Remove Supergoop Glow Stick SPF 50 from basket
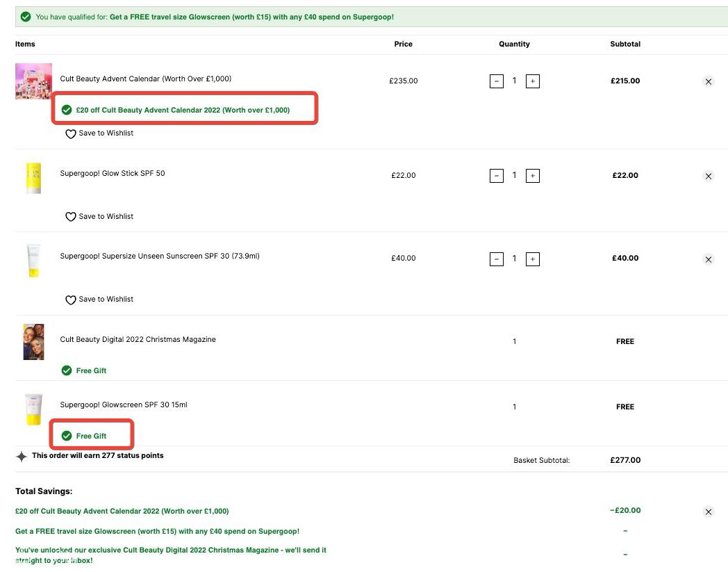This screenshot has height=572, width=728. pos(708,176)
